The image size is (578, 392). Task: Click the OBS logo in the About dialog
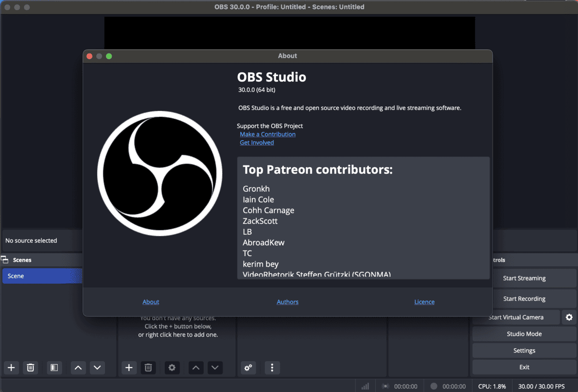pyautogui.click(x=159, y=173)
